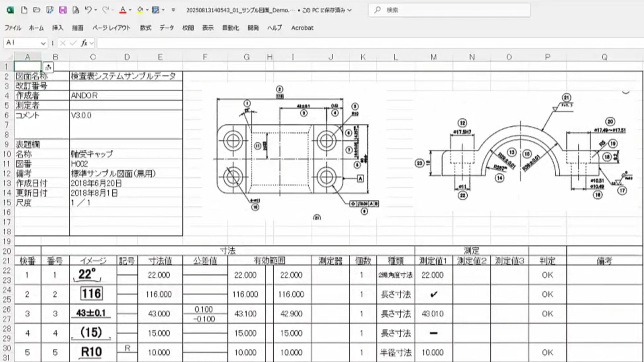Open the font color dropdown arrow
This screenshot has width=644, height=362.
tap(130, 10)
